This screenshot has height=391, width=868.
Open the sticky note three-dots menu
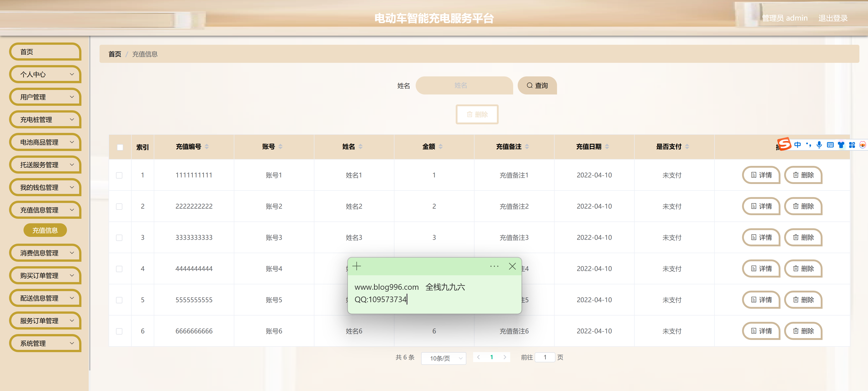point(494,266)
